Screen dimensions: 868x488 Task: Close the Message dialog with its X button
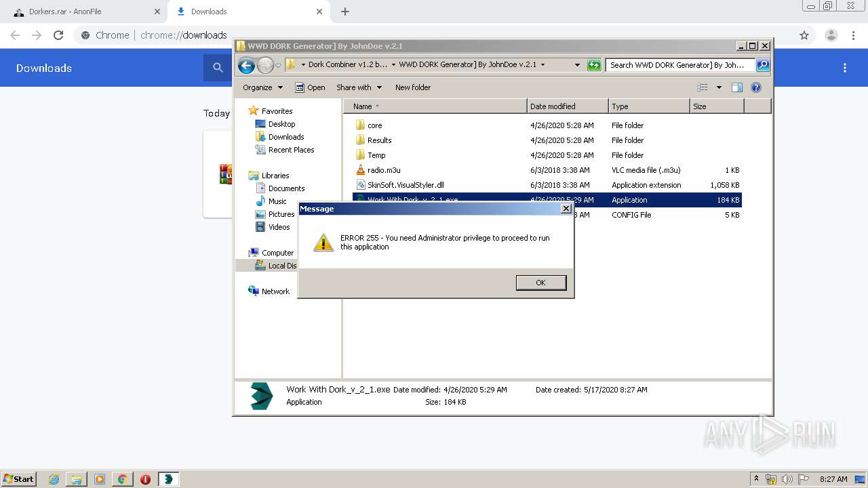tap(566, 209)
